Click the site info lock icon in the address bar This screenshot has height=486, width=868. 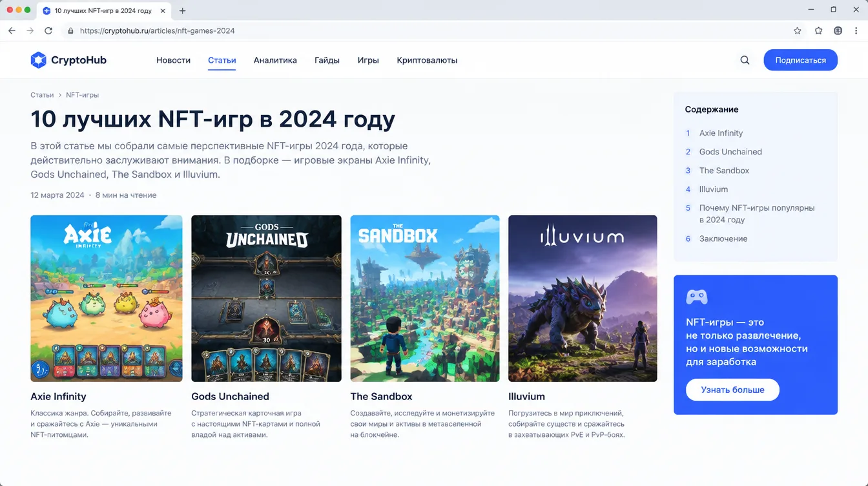70,30
